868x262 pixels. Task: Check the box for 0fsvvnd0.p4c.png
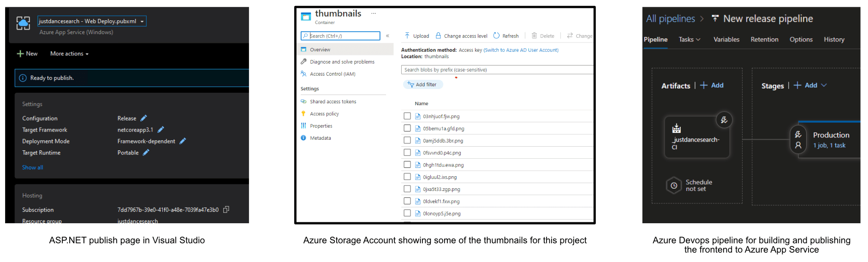click(407, 152)
